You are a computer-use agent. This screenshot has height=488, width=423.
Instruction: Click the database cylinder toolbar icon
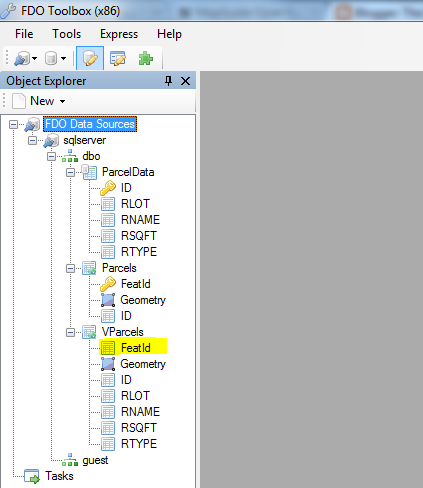pyautogui.click(x=51, y=58)
